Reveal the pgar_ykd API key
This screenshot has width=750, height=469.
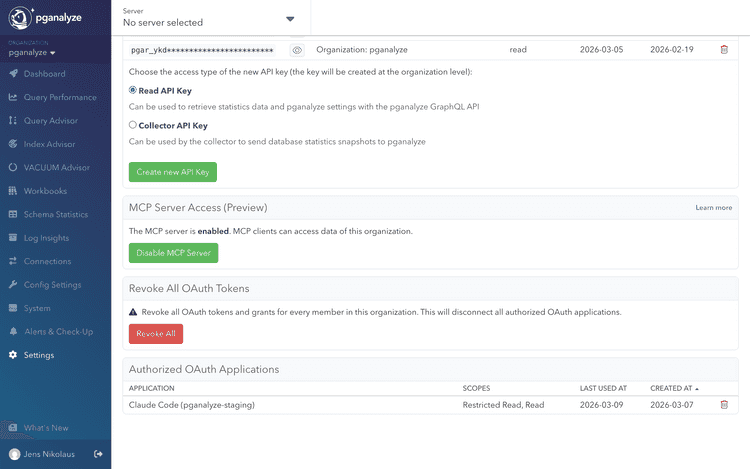(x=297, y=50)
